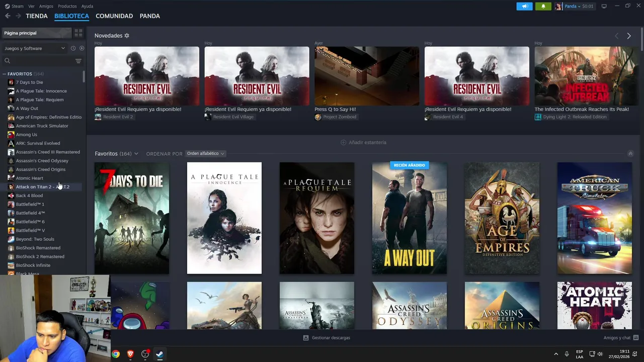644x362 pixels.
Task: Open Assassin's Creed Odyssey cover
Action: coord(410,306)
